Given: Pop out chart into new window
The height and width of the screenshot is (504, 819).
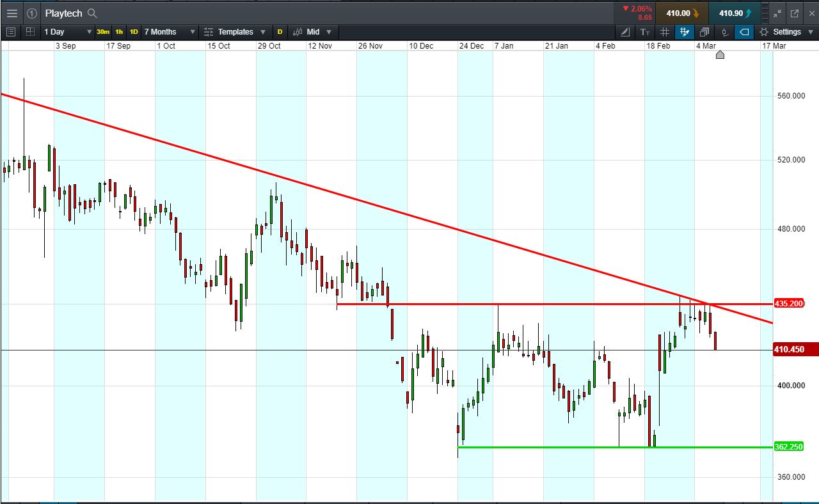Looking at the screenshot, I should (x=795, y=13).
